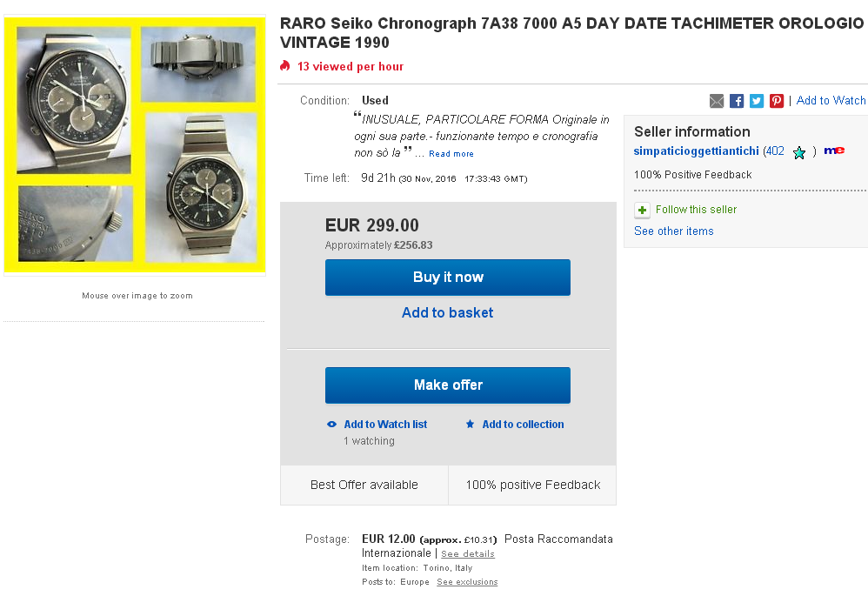This screenshot has height=596, width=868.
Task: Expand description with Read more
Action: [451, 154]
